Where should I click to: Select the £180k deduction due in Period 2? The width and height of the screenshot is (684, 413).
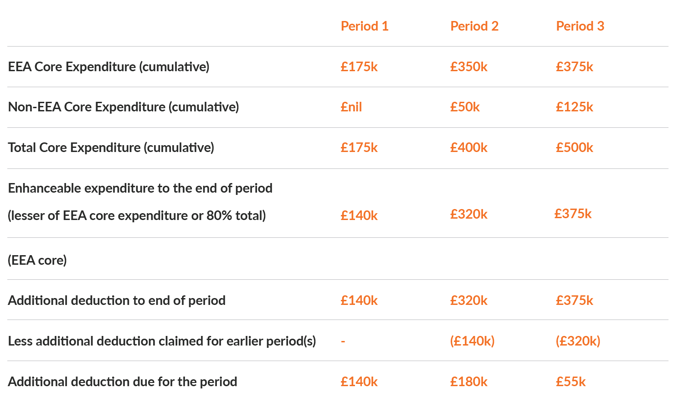469,382
